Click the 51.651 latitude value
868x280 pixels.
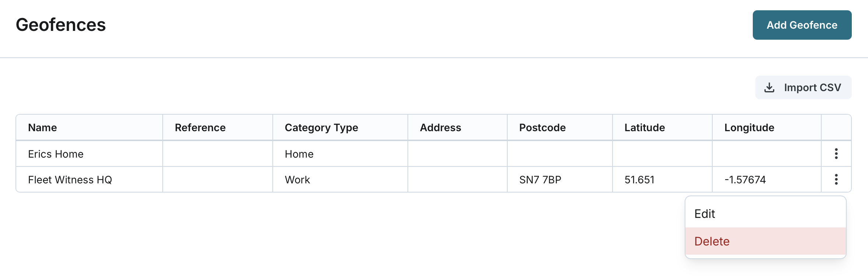point(639,180)
